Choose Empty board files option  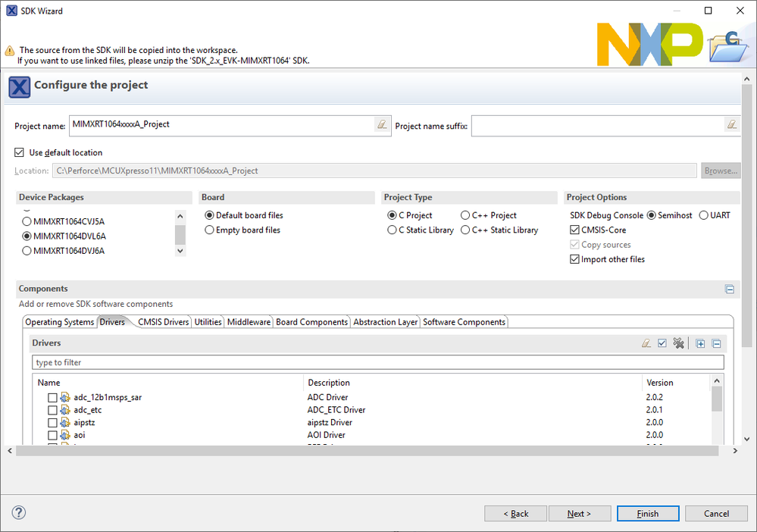click(x=209, y=230)
